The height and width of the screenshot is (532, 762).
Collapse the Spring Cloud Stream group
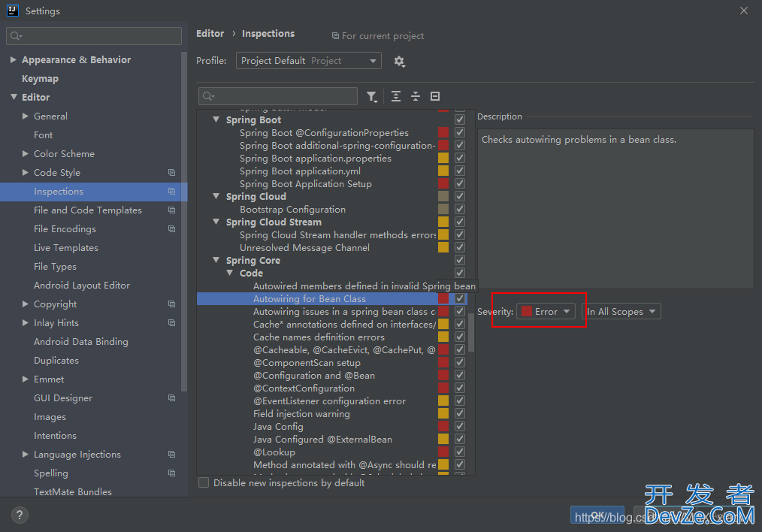click(x=216, y=222)
